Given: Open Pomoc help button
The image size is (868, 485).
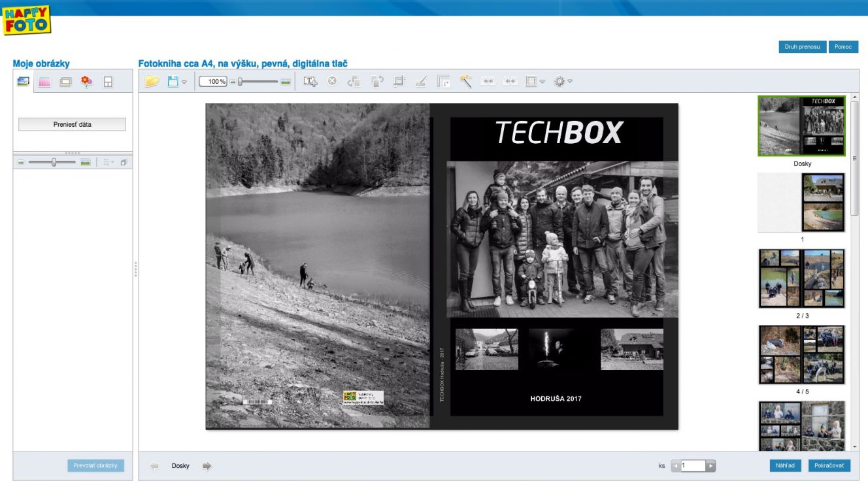Looking at the screenshot, I should tap(843, 47).
